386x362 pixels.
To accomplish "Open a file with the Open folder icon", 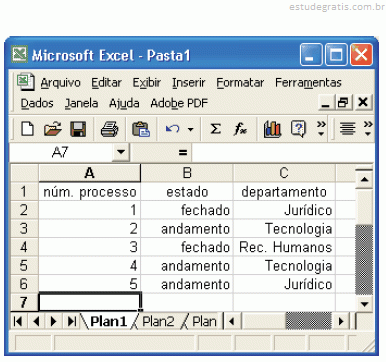I will (53, 129).
